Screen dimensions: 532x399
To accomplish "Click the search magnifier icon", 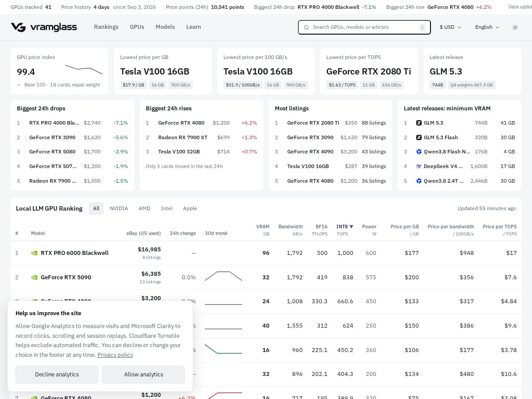I will tap(306, 27).
